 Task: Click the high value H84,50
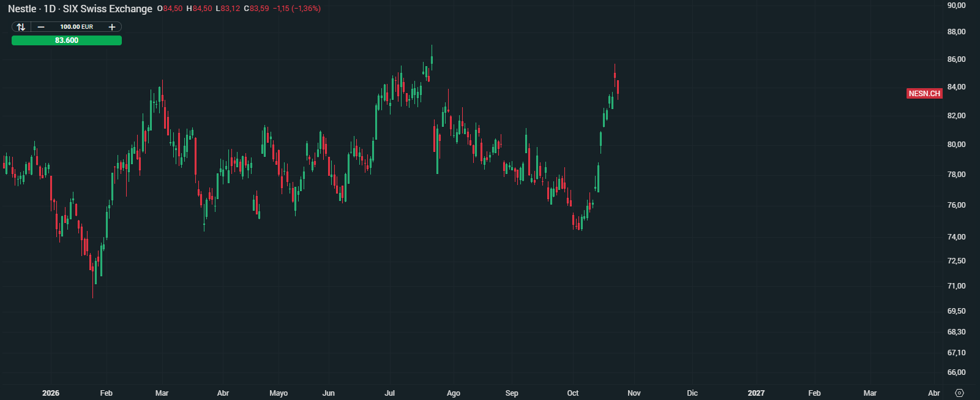[x=199, y=9]
